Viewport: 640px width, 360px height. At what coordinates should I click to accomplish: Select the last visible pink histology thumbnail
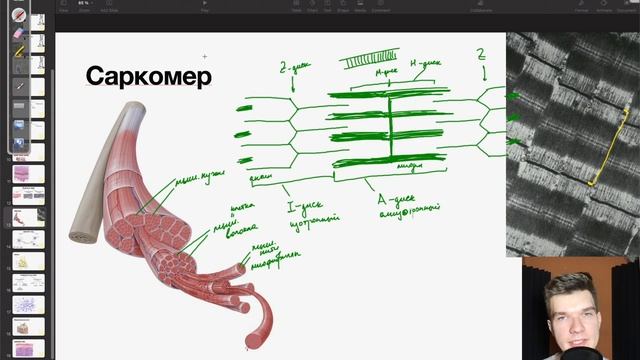pos(29,349)
